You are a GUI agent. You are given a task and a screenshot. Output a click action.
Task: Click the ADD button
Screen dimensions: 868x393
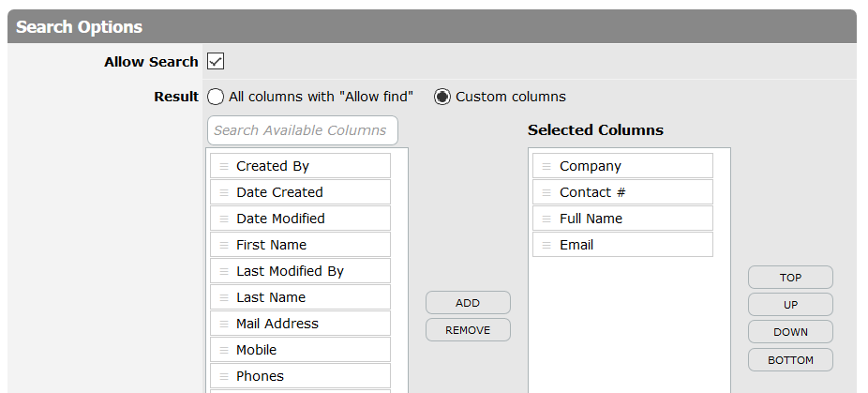coord(468,303)
